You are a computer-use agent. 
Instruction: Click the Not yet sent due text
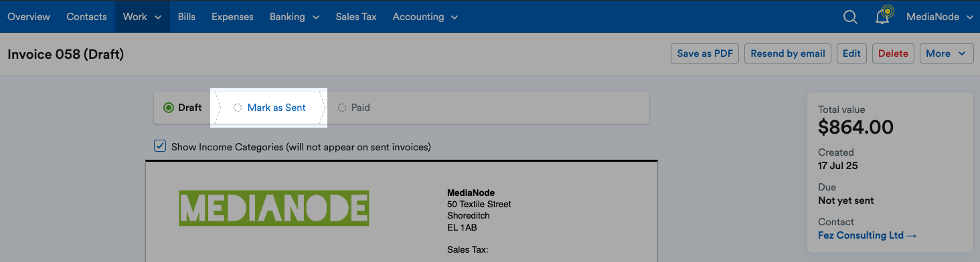click(x=846, y=201)
